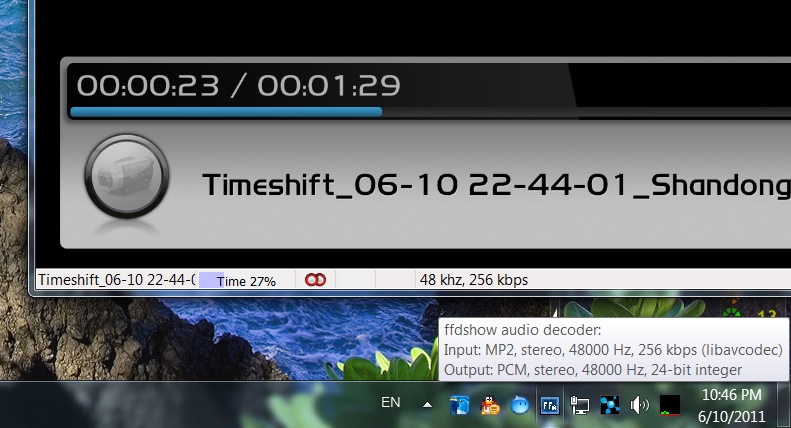Open the ffdshow audio decoder tray icon
Screen dimensions: 791x428
tap(549, 405)
